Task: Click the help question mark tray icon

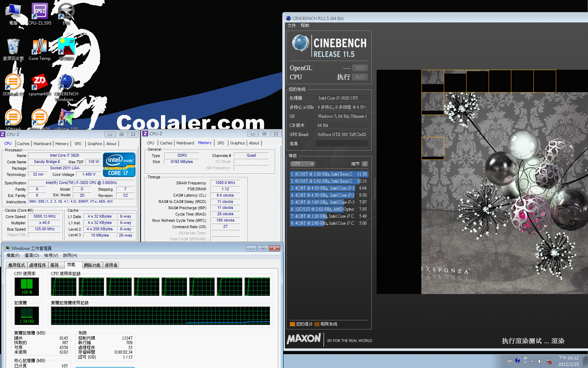Action: coord(518,361)
